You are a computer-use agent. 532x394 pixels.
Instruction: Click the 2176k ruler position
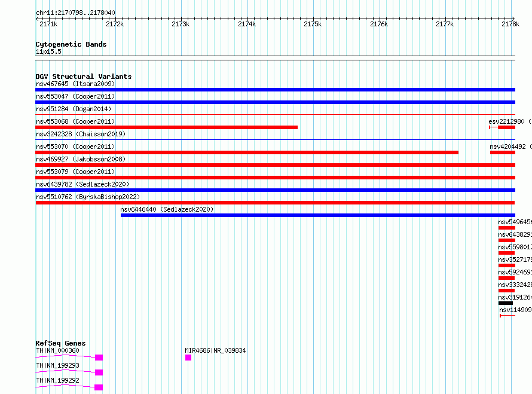(x=379, y=24)
